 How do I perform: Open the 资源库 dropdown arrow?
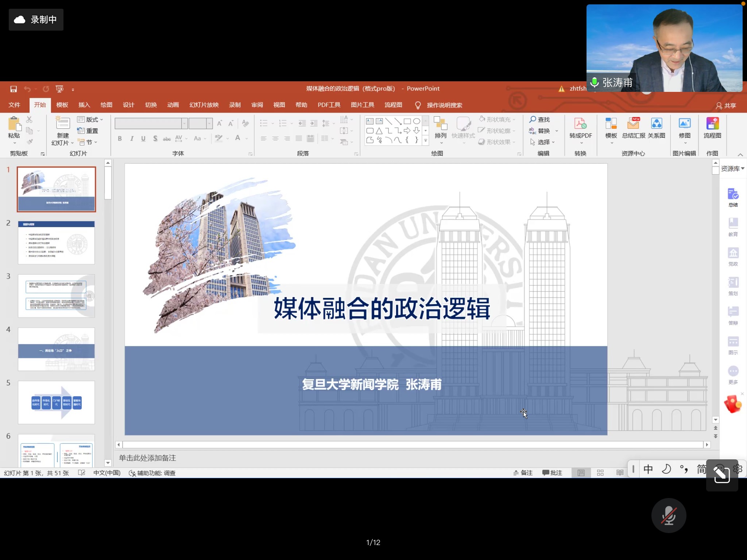[743, 168]
